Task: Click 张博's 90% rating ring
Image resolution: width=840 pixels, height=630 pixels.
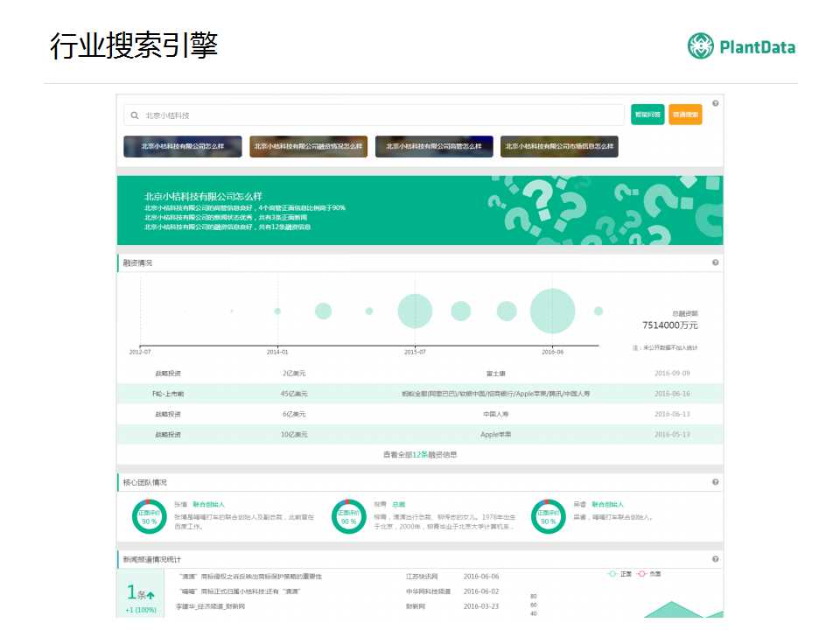Action: [x=150, y=517]
